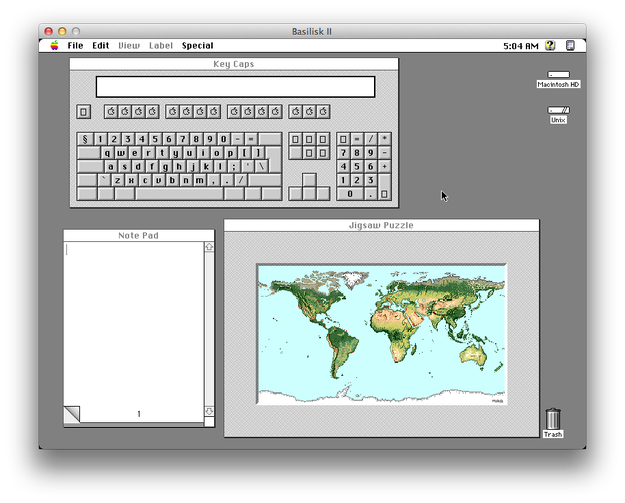The image size is (625, 503).
Task: Click the Note Pad window title bar
Action: pos(139,236)
